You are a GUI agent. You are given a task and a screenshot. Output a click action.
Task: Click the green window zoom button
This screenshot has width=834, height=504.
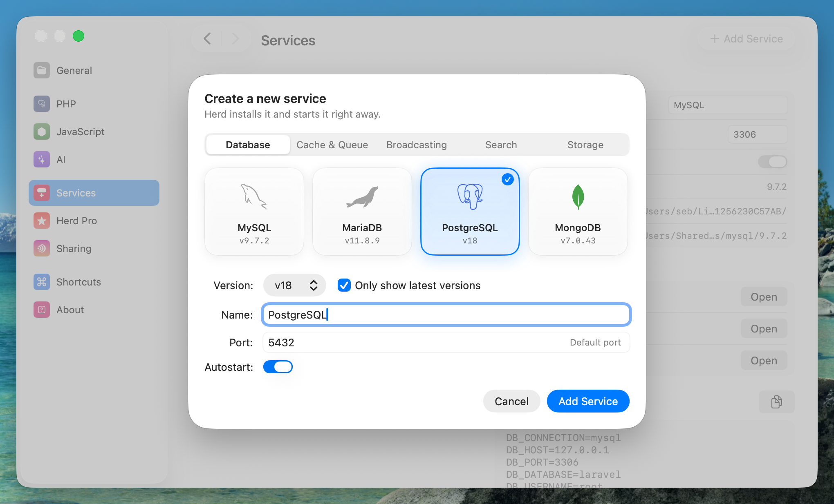78,36
